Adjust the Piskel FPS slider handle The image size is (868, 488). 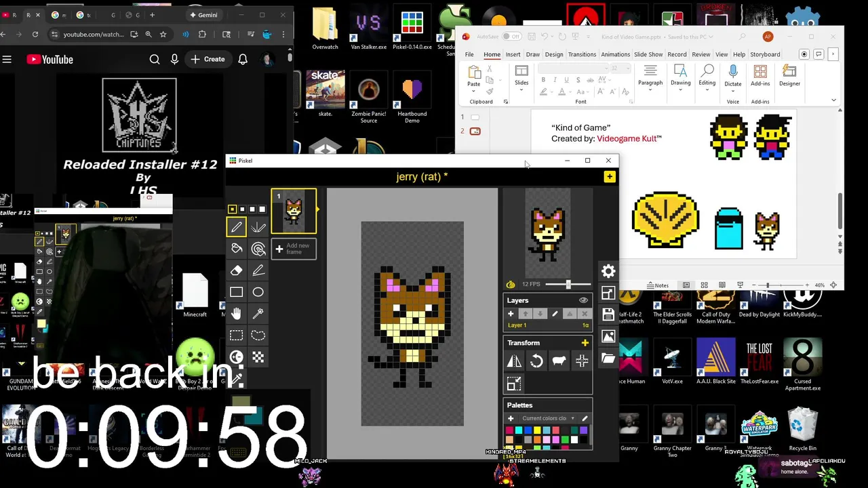pos(568,285)
